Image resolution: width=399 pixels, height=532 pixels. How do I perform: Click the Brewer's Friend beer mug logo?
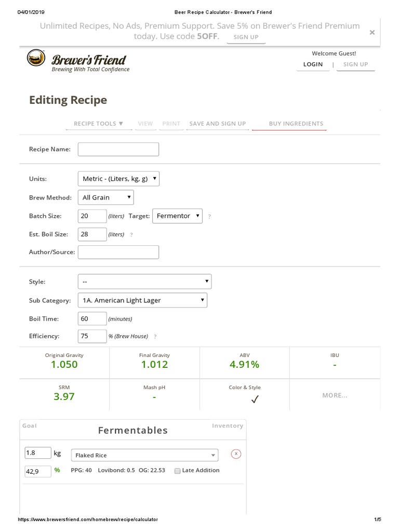[x=36, y=58]
